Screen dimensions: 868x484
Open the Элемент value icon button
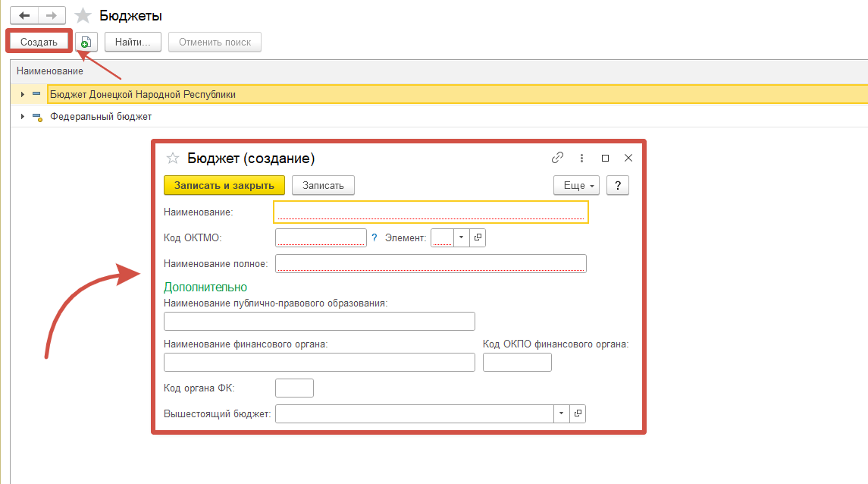tap(478, 237)
